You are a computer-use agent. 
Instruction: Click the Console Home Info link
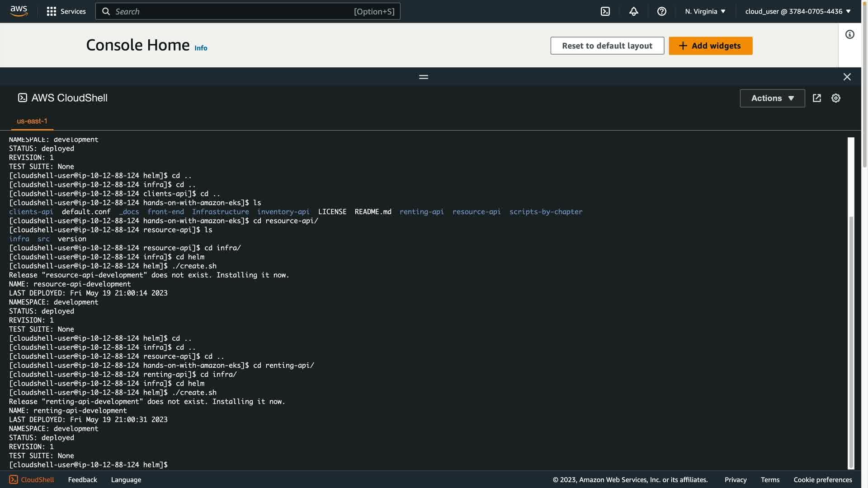(201, 48)
